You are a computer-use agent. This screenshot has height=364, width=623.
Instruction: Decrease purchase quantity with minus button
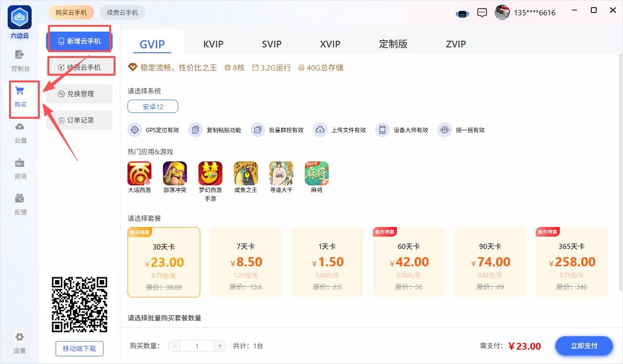coord(174,346)
